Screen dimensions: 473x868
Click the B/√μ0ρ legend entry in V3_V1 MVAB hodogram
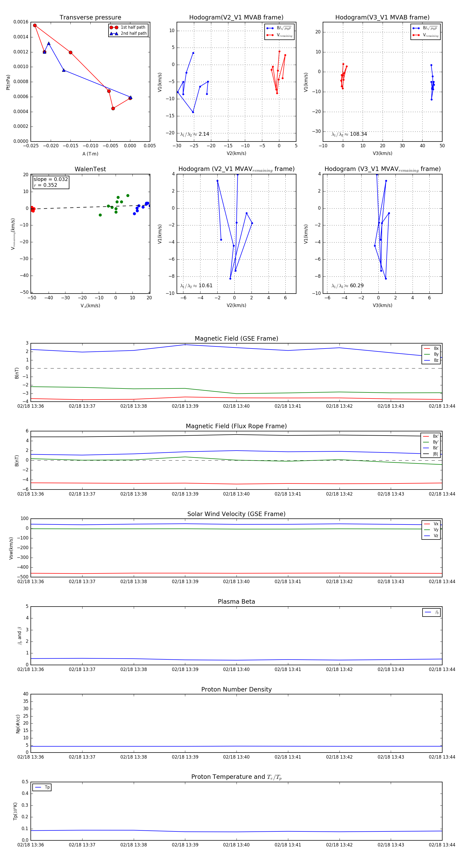[425, 28]
